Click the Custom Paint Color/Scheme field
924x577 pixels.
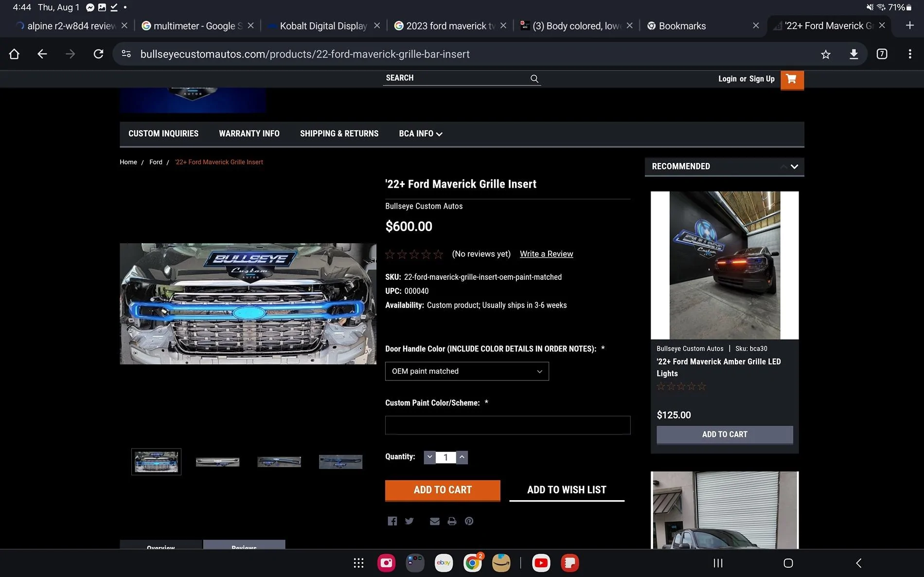tap(508, 425)
